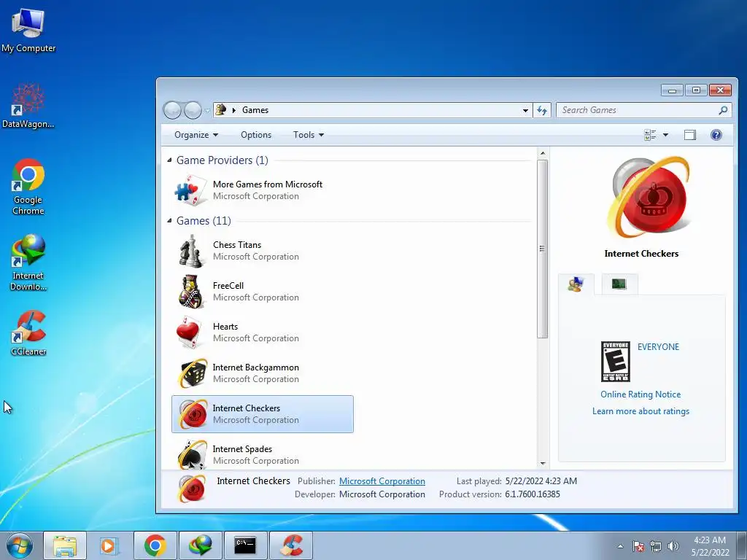The image size is (747, 560).
Task: Open Internet Download Manager from taskbar
Action: pyautogui.click(x=200, y=545)
